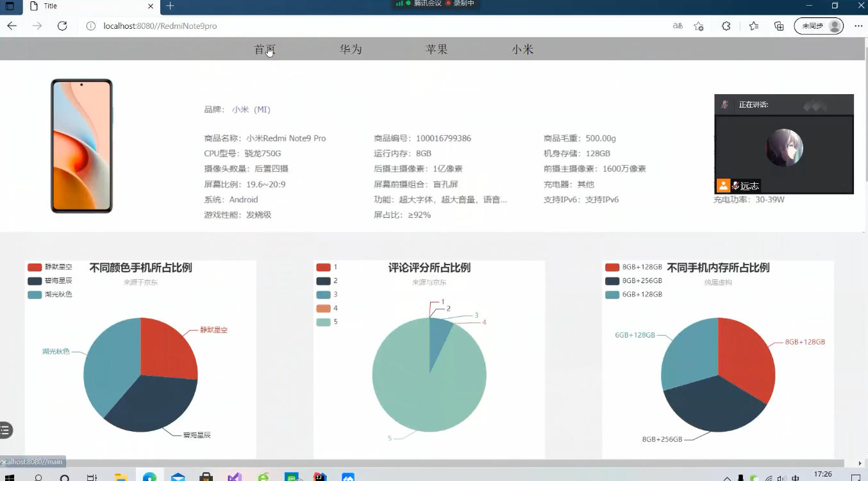Click the 充电功率：30-39W text
Image resolution: width=868 pixels, height=481 pixels.
point(749,200)
